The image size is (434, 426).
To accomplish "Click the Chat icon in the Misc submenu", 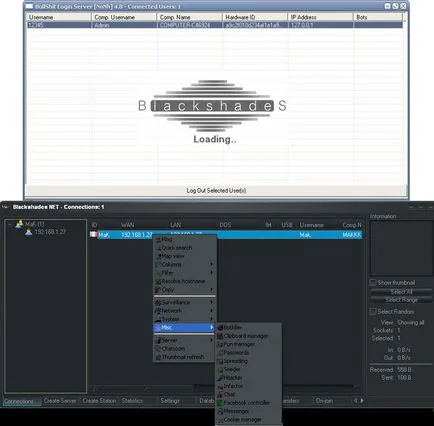I will pos(220,395).
